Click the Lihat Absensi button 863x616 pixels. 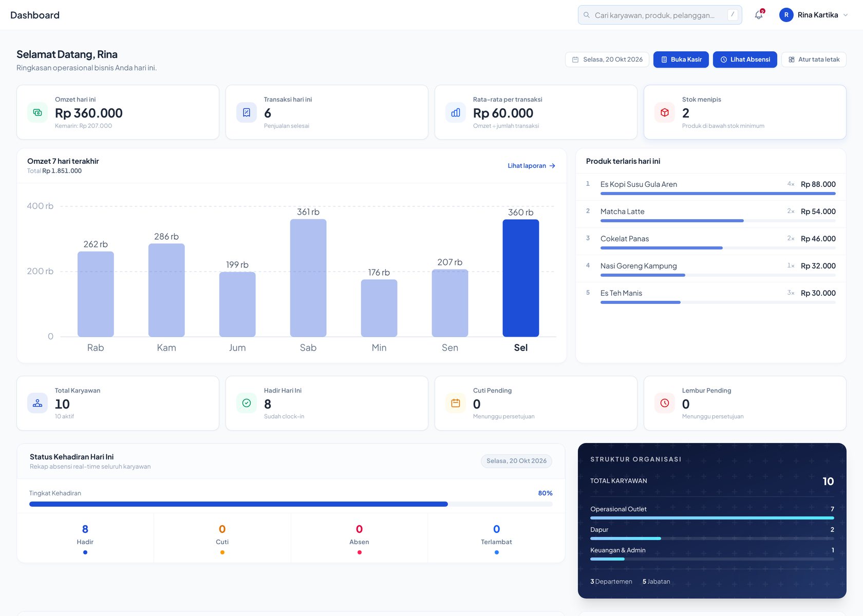pos(745,60)
